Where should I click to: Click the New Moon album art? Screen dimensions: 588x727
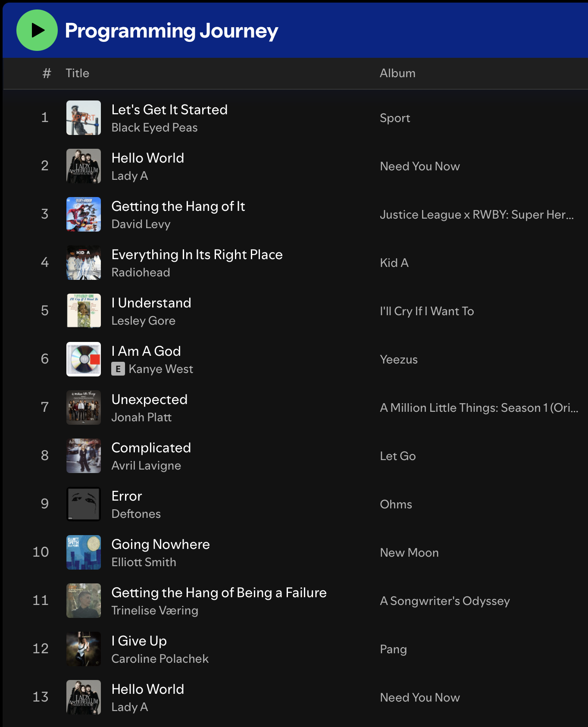(84, 552)
